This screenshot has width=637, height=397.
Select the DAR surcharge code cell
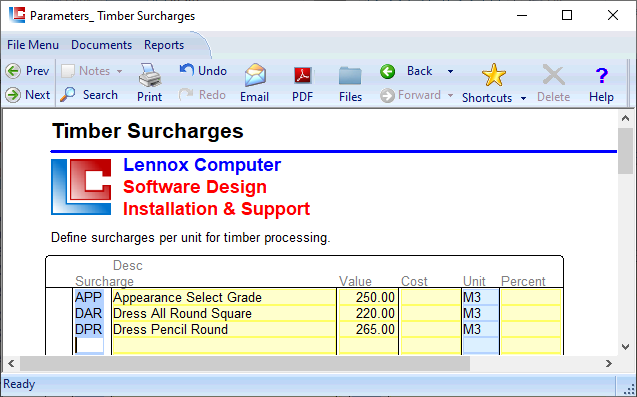point(89,313)
